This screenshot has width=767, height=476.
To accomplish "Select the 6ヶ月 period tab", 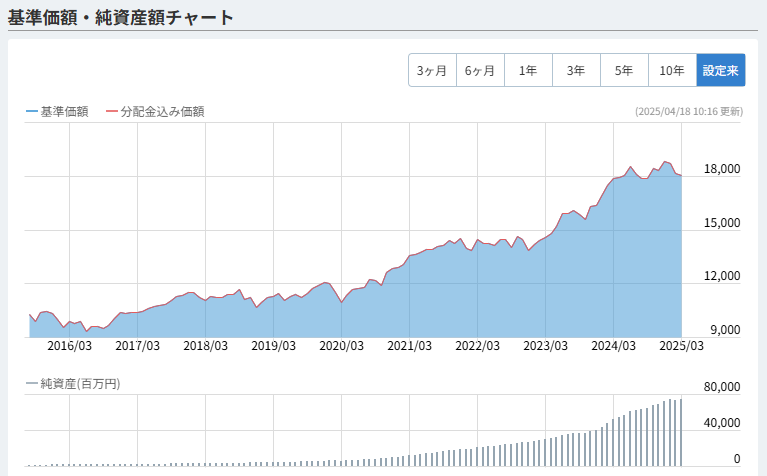I will [480, 70].
